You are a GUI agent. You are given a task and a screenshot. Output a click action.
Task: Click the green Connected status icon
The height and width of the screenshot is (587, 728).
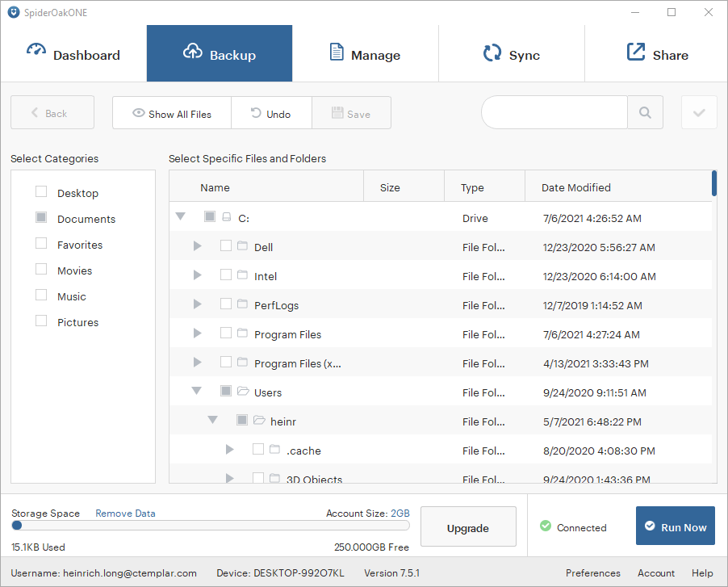(546, 526)
